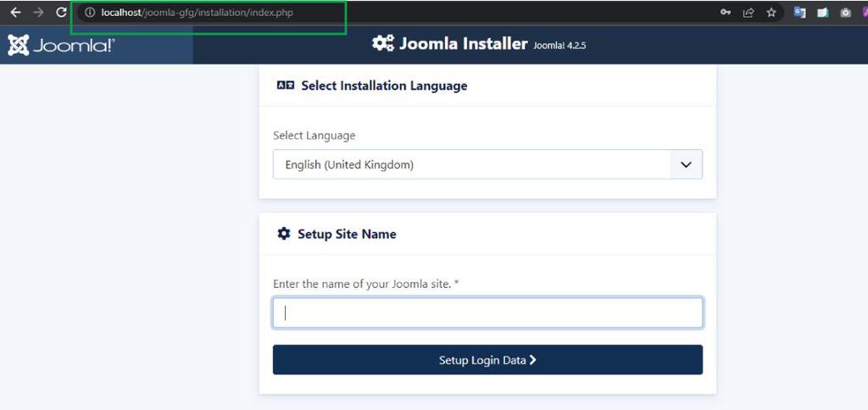
Task: Focus the Joomla site name field
Action: 487,313
